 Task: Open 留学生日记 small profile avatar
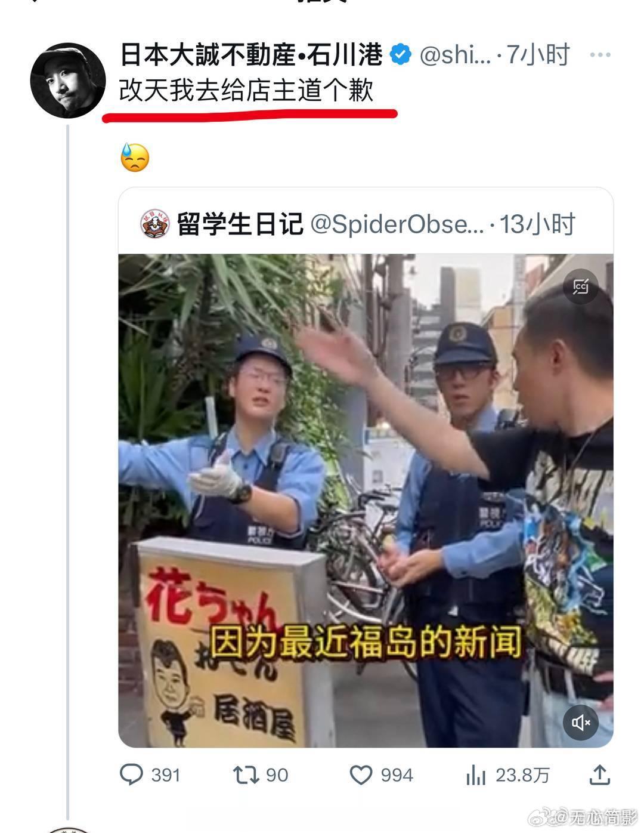coord(155,224)
